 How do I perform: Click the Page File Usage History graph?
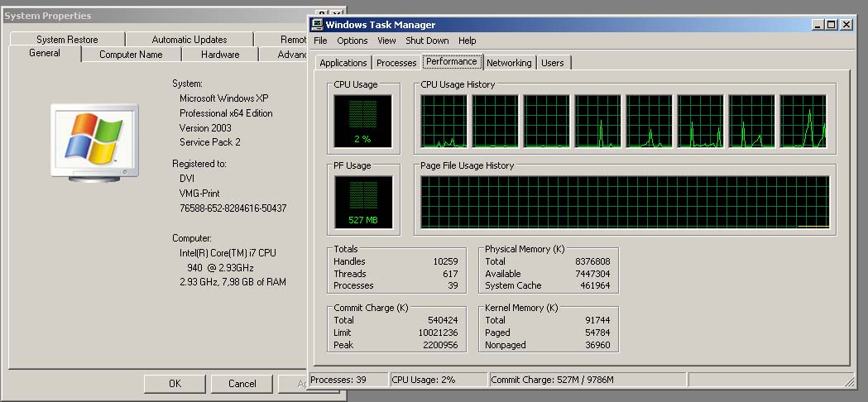[625, 202]
